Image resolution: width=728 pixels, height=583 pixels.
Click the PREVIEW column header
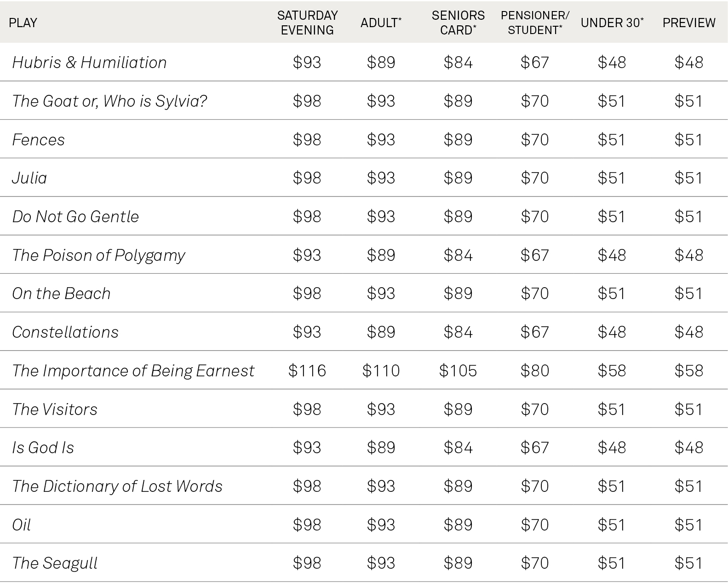689,23
